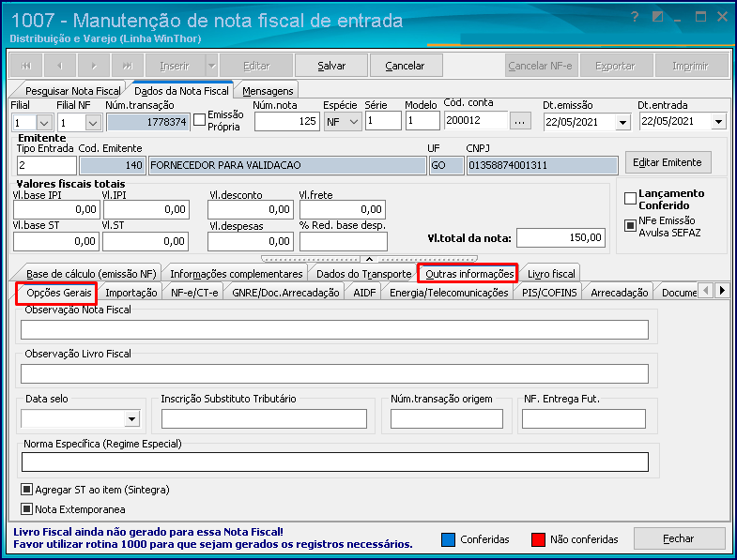
Task: Check Lançamento Conferido checkbox
Action: (x=630, y=199)
